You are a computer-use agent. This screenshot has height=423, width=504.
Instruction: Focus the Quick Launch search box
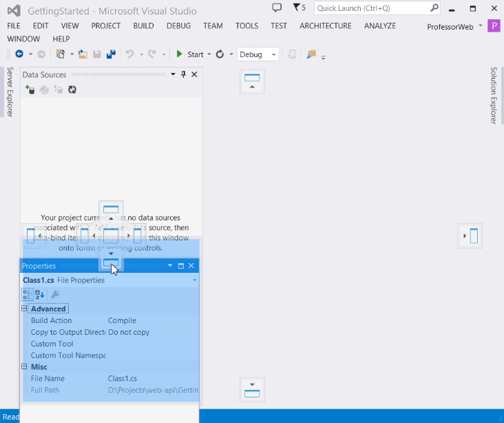(377, 8)
